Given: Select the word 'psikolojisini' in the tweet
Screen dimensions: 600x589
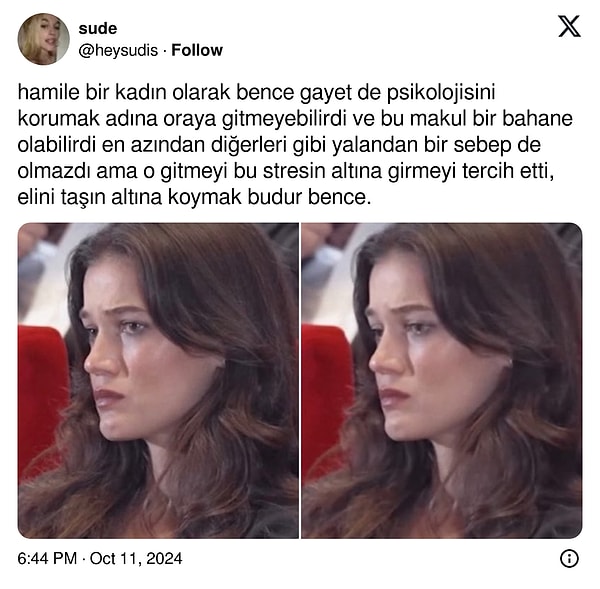Looking at the screenshot, I should coord(441,93).
